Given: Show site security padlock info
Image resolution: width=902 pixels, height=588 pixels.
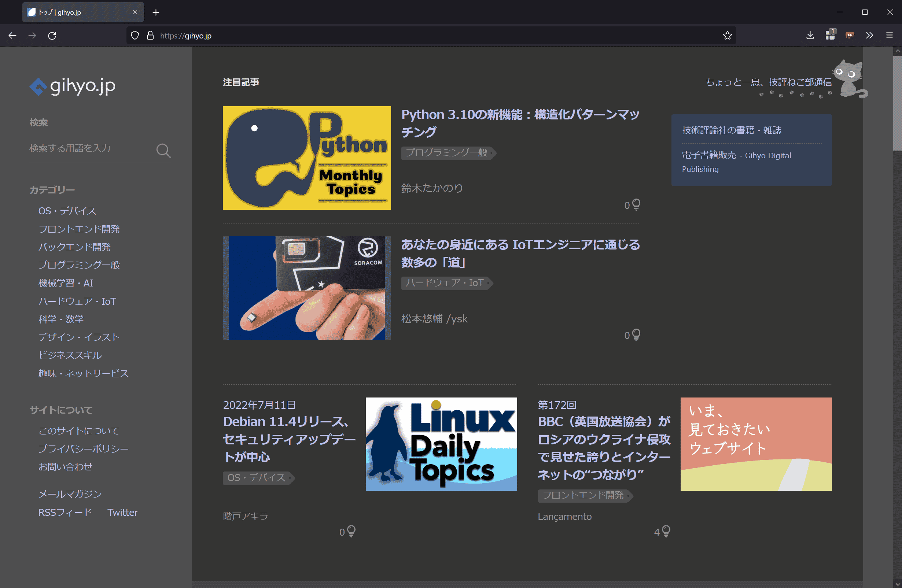Looking at the screenshot, I should click(151, 36).
